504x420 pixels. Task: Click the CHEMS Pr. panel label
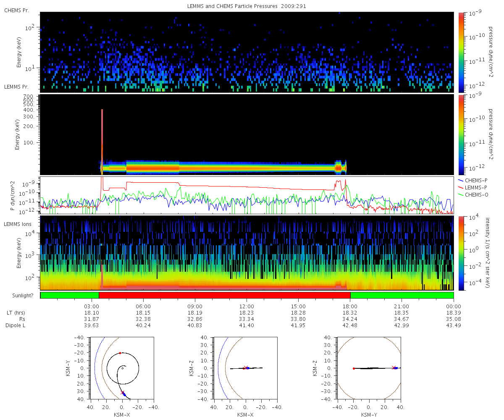click(16, 10)
